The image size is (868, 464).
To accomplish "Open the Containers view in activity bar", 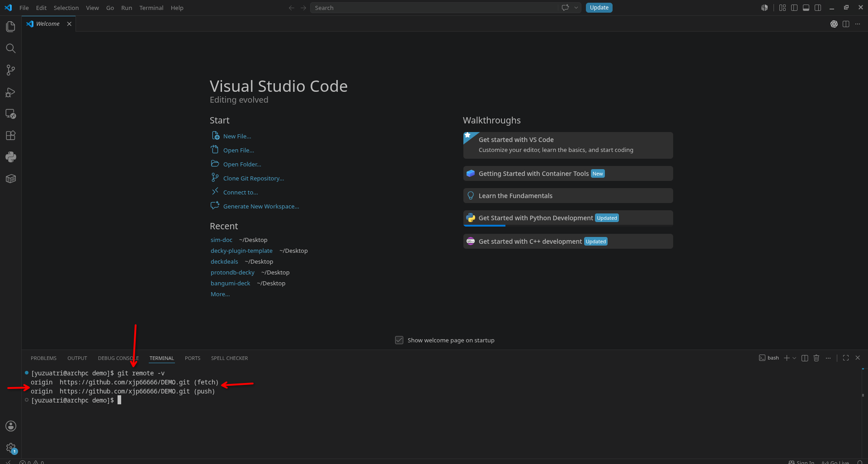I will pos(11,179).
